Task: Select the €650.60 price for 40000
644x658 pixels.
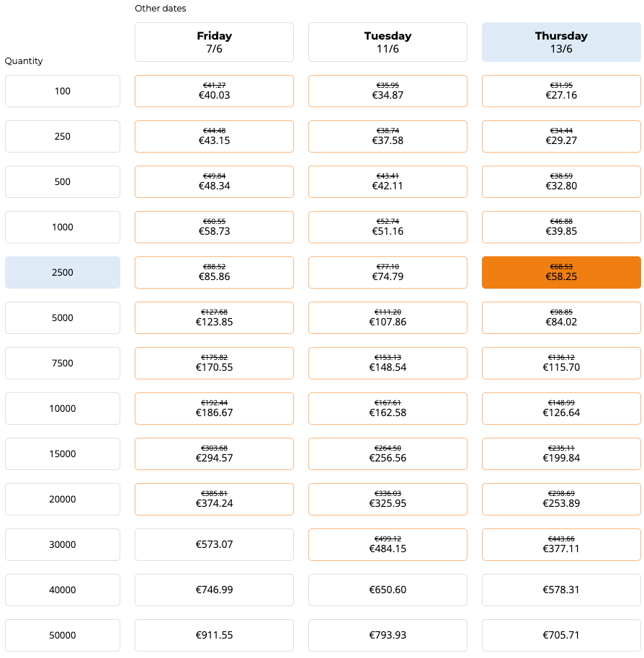Action: (388, 590)
